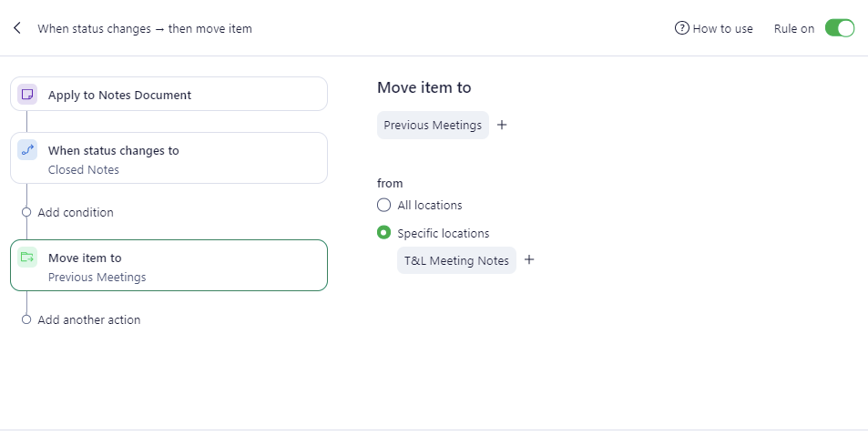Screen dimensions: 868x435
Task: Click the status change trigger icon
Action: 27,151
